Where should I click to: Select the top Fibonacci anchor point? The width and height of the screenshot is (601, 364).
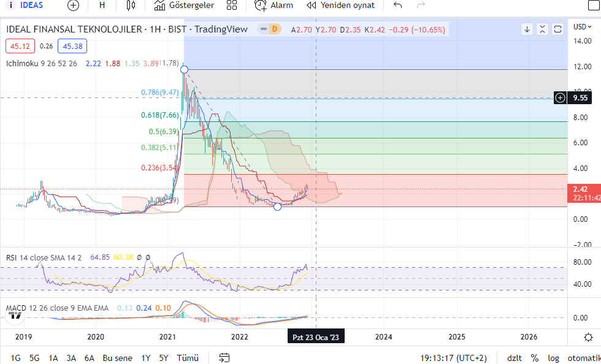pyautogui.click(x=184, y=69)
